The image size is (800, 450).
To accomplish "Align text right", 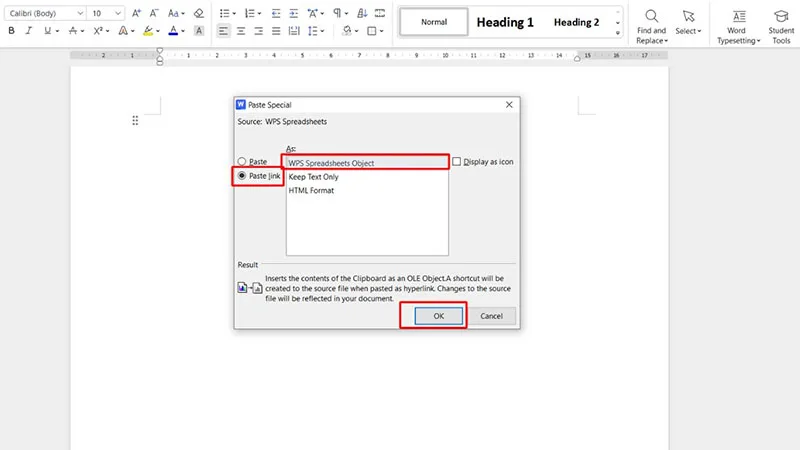I will pyautogui.click(x=258, y=31).
